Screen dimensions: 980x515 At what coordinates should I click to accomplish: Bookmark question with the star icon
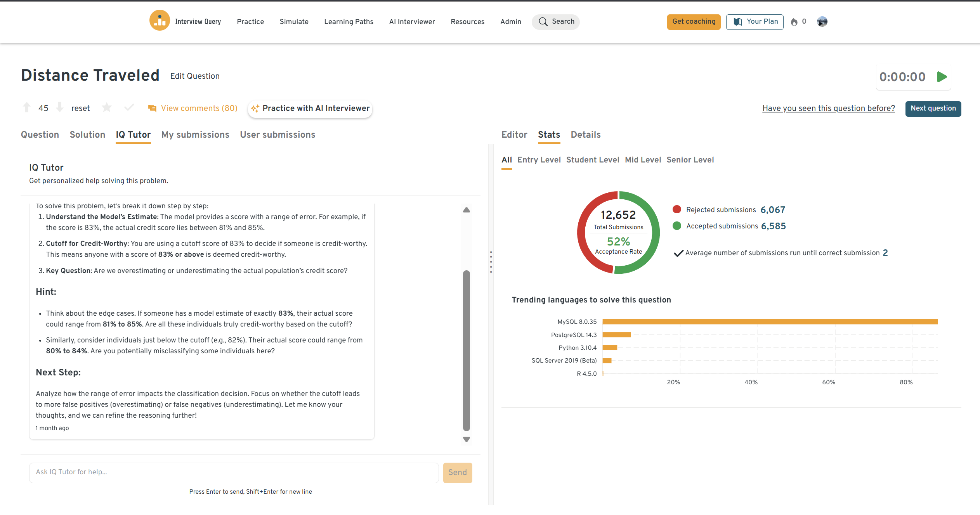tap(107, 108)
